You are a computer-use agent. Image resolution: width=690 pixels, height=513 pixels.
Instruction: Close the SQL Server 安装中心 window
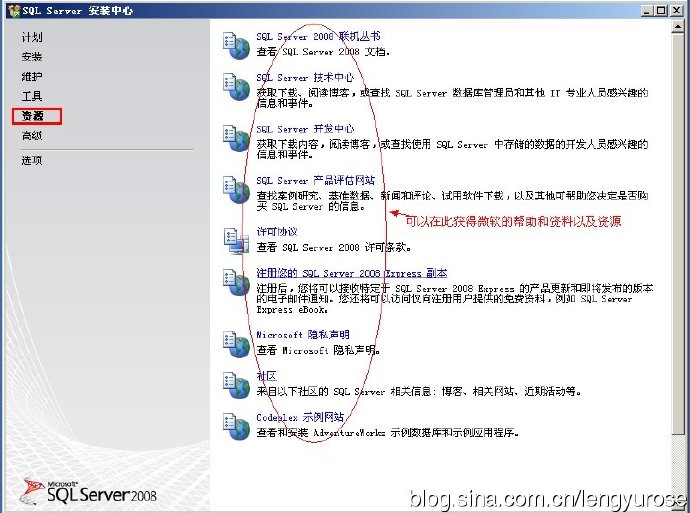(677, 11)
